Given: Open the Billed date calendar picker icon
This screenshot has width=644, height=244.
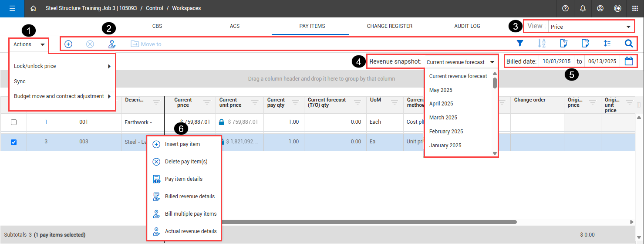Looking at the screenshot, I should [x=628, y=61].
